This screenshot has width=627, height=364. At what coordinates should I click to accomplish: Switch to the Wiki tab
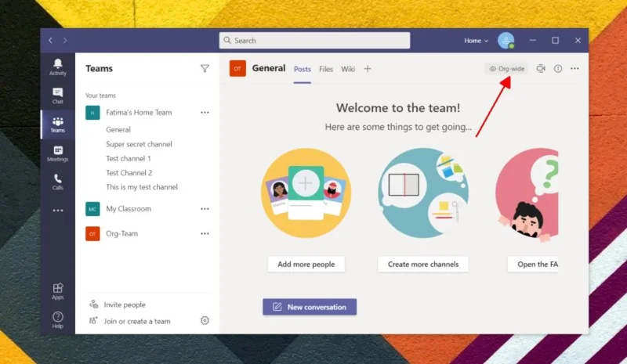348,69
